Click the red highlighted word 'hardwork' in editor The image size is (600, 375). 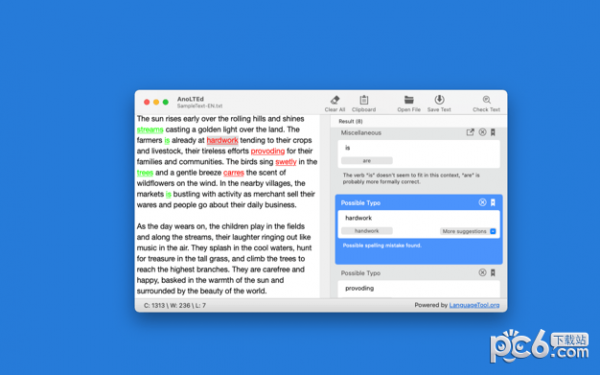[x=222, y=140]
